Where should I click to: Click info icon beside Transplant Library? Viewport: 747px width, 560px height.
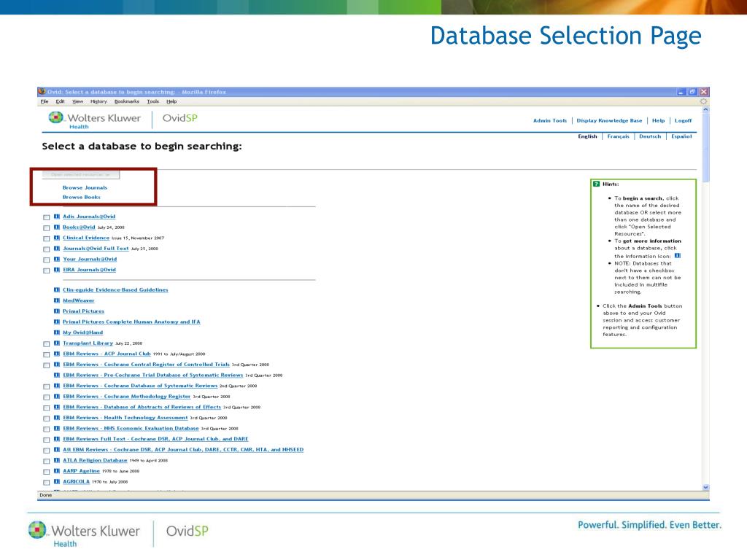coord(57,343)
